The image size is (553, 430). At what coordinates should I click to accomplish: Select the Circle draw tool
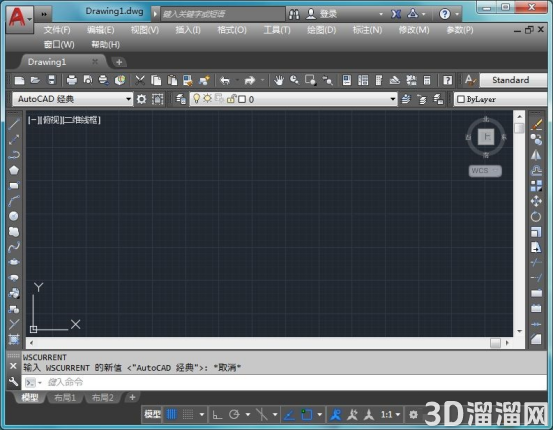[x=14, y=216]
